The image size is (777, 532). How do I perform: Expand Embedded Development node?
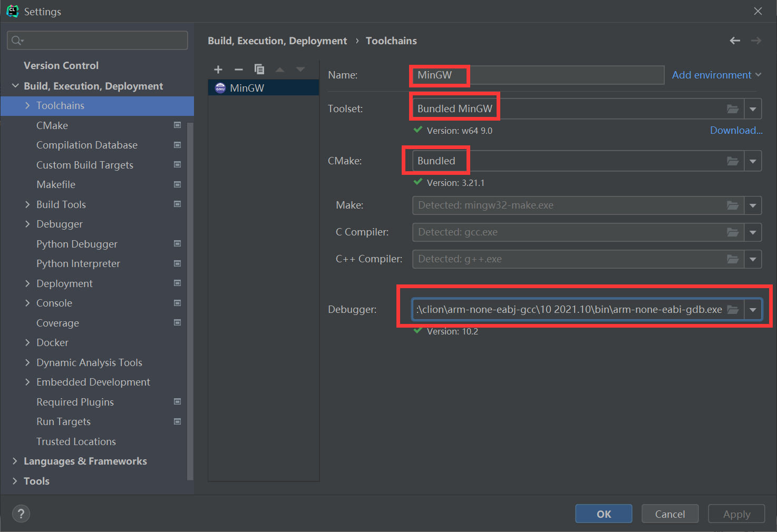(x=27, y=382)
